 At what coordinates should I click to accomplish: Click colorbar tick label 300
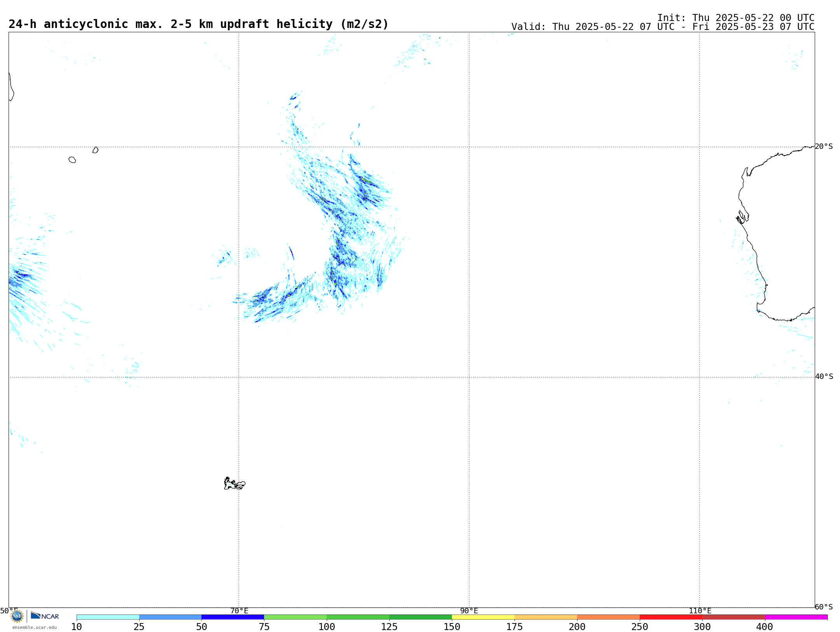702,627
